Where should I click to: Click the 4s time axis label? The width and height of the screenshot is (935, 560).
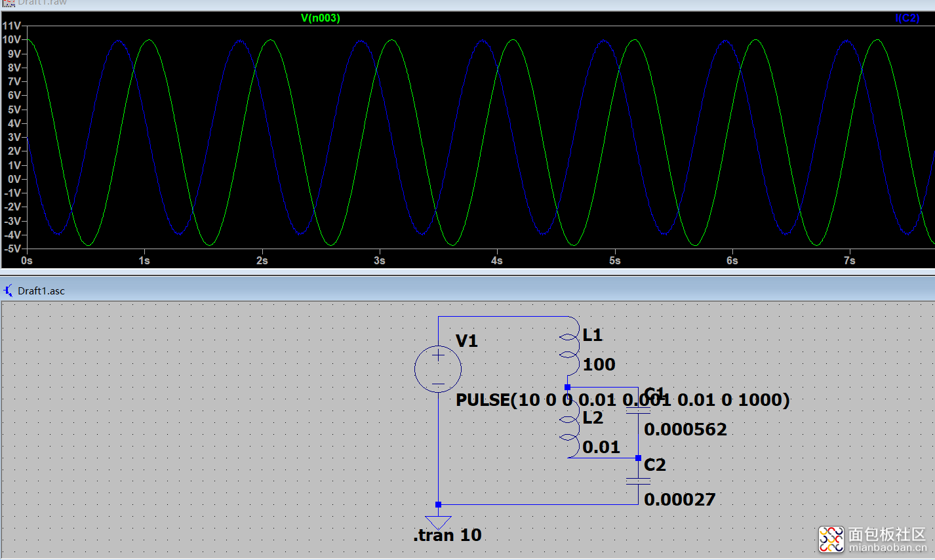497,260
